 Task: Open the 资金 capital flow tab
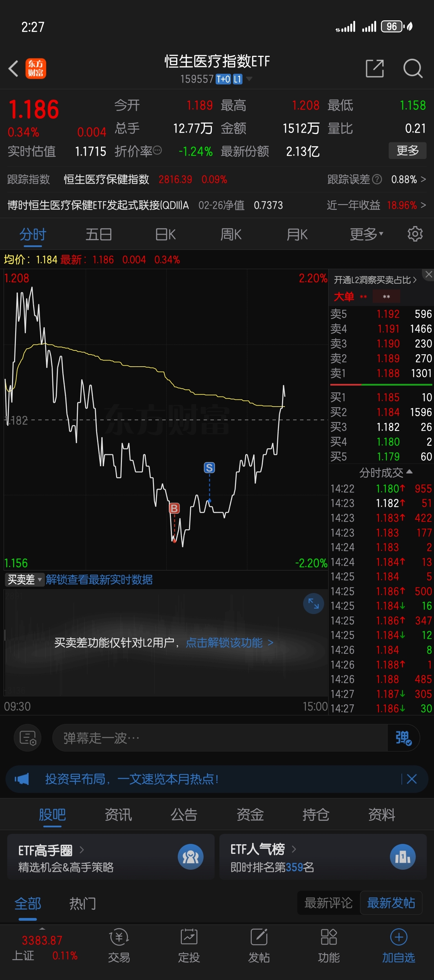pyautogui.click(x=250, y=815)
